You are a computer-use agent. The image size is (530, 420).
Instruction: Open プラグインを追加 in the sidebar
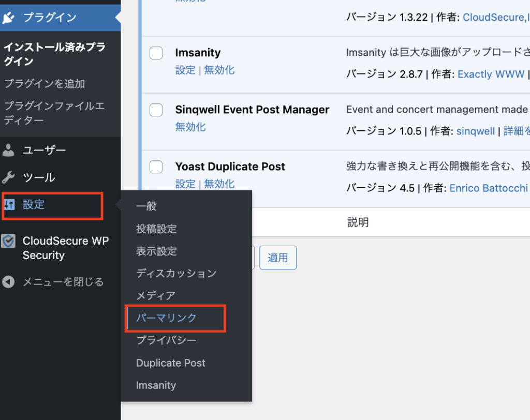point(45,84)
